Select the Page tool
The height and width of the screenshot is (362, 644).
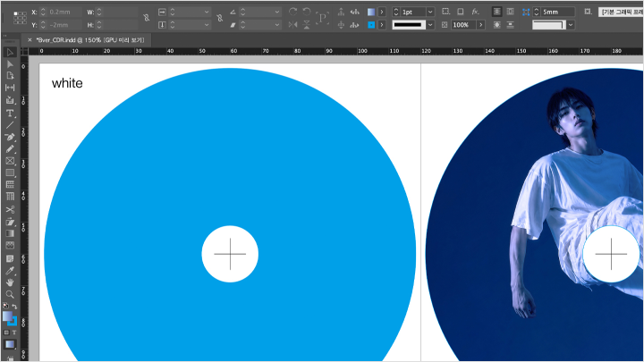coord(10,76)
